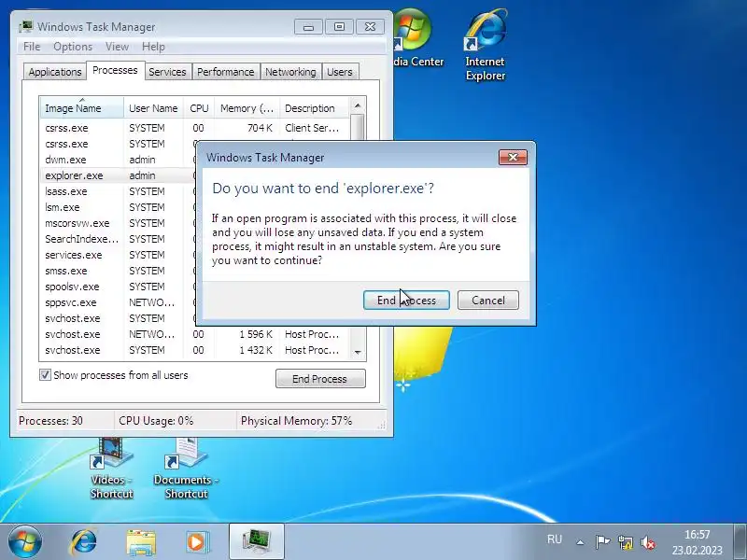Select svchost.exe with 1 432 K memory
The image size is (747, 560).
point(195,350)
